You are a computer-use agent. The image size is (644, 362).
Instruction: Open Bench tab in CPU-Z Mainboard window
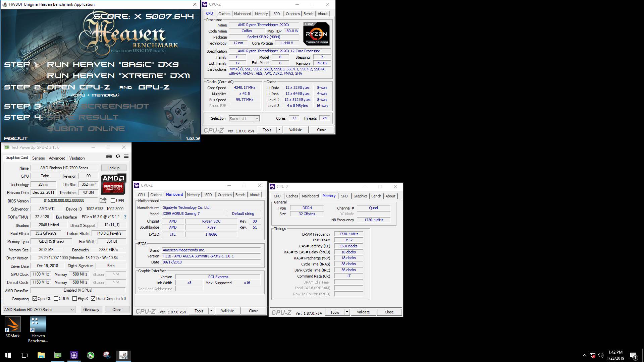coord(240,195)
